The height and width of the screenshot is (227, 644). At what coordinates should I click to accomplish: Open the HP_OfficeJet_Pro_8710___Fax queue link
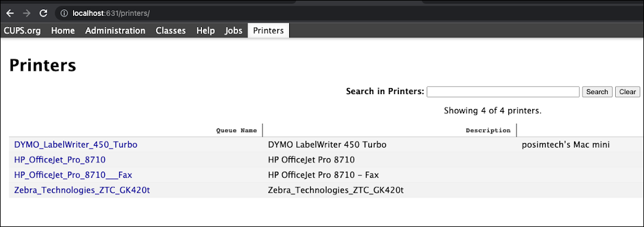73,175
